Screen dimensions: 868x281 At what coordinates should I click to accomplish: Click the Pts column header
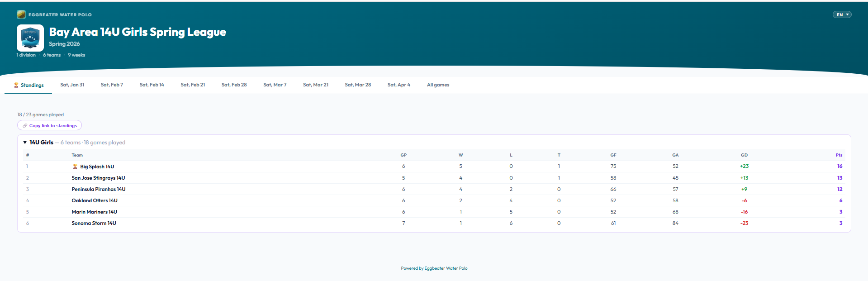(839, 155)
